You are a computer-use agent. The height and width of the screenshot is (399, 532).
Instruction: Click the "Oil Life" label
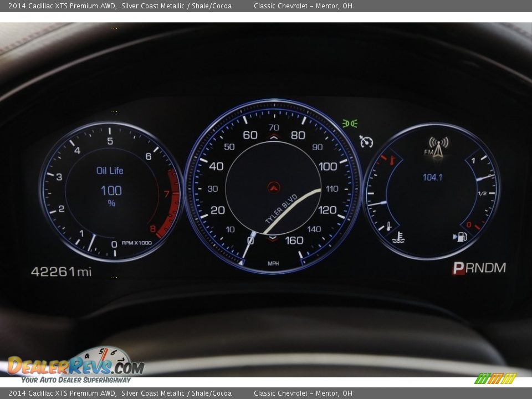110,171
